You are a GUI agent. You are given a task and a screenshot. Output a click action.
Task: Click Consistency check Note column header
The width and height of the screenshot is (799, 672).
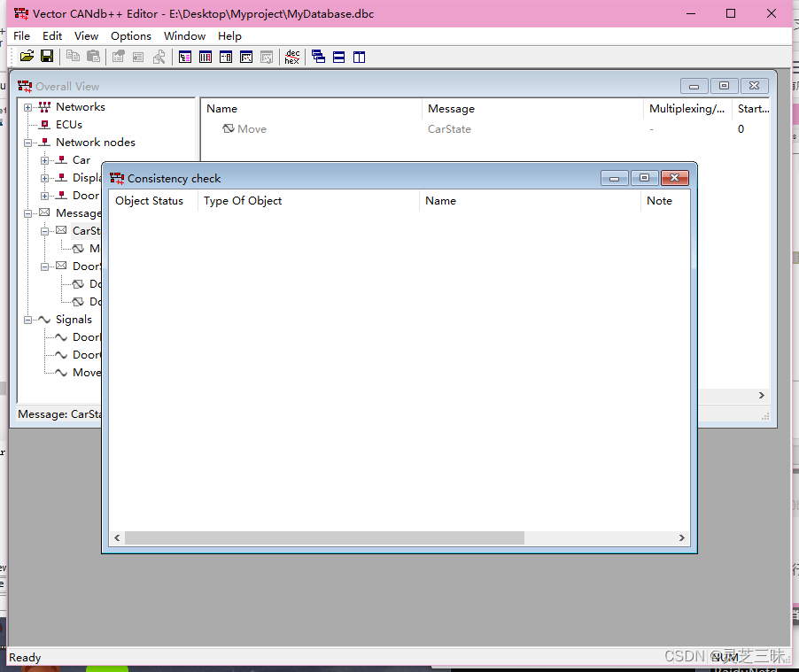point(665,201)
